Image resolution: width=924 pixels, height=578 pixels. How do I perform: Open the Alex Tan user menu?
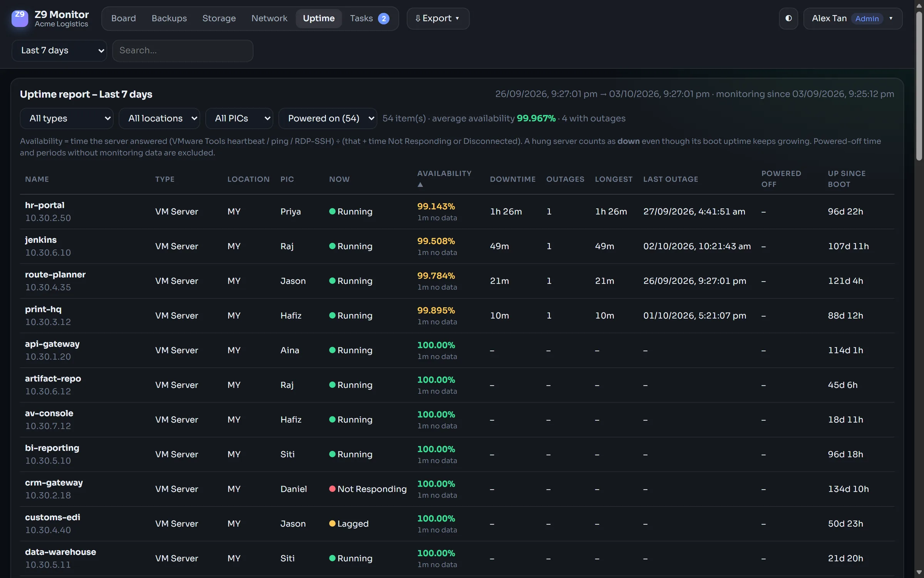(x=853, y=18)
